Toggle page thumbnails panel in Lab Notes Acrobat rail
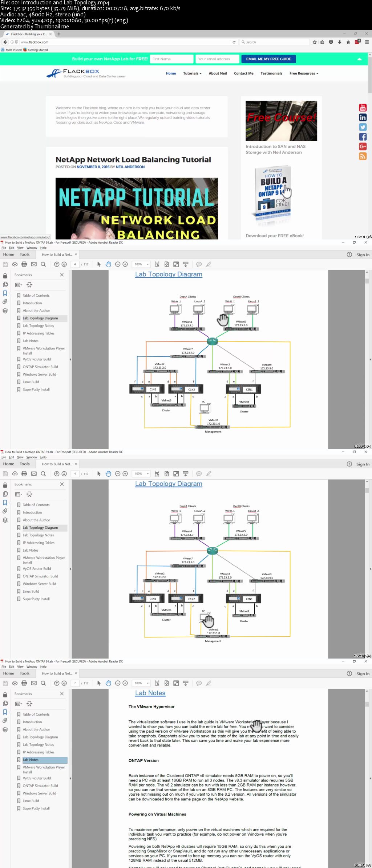Image resolution: width=372 pixels, height=868 pixels. tap(5, 703)
